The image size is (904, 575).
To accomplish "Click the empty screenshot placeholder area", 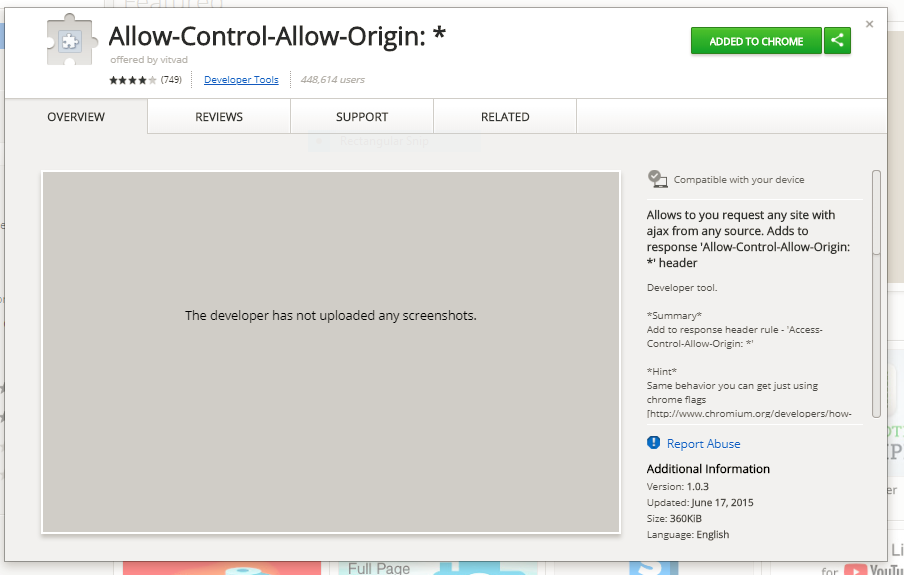I will pyautogui.click(x=331, y=352).
